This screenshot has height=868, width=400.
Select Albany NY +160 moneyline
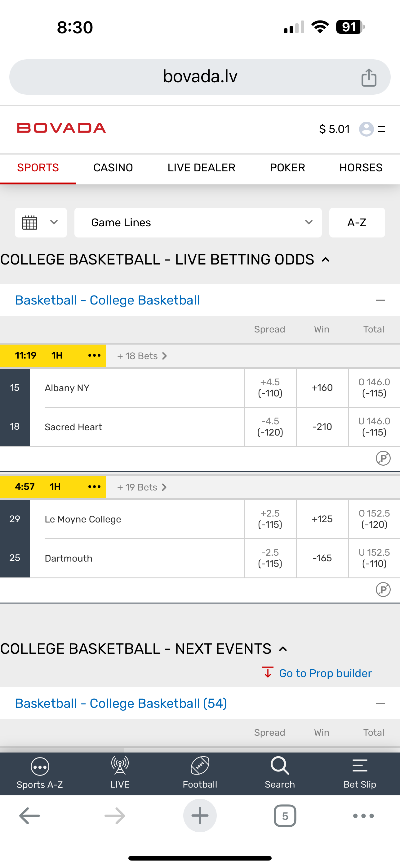point(322,388)
